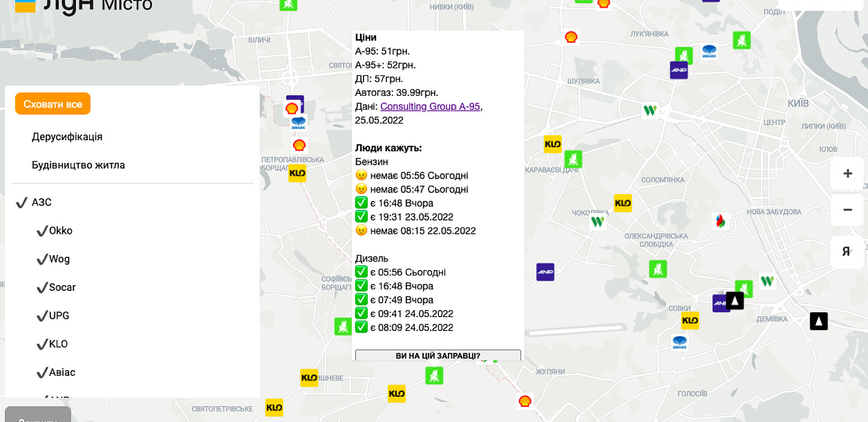Select the KLO marker below Совки label
This screenshot has width=868, height=422.
(x=690, y=321)
